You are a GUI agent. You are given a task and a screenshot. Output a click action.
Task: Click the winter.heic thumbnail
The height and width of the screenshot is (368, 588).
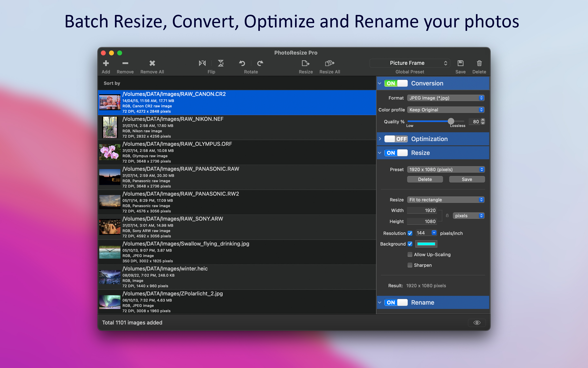tap(110, 277)
